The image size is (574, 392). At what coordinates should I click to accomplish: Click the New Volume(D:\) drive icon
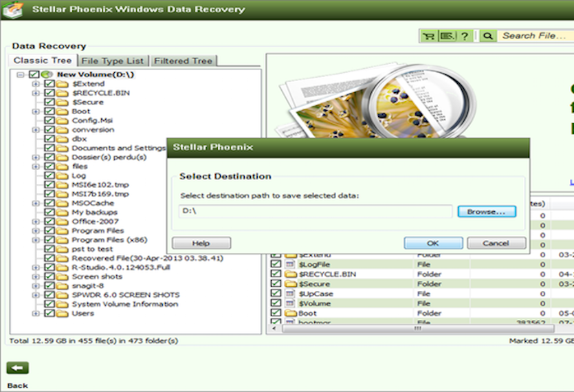(x=47, y=74)
